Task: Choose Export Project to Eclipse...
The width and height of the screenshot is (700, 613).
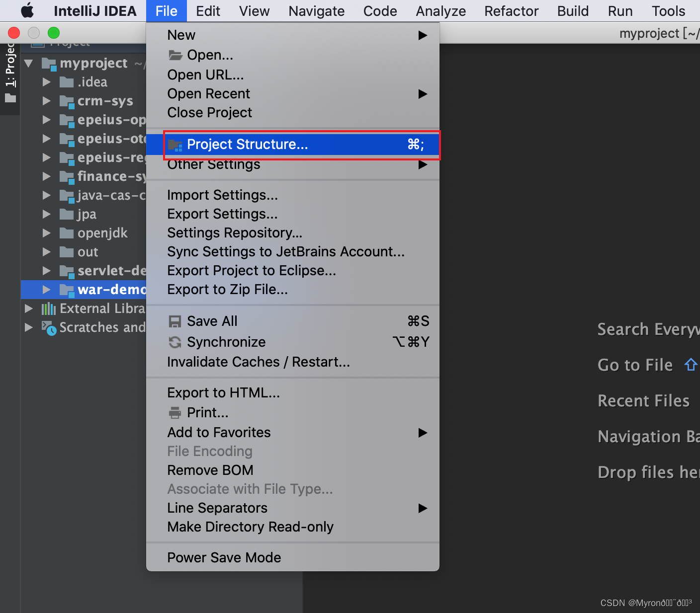Action: (293, 271)
